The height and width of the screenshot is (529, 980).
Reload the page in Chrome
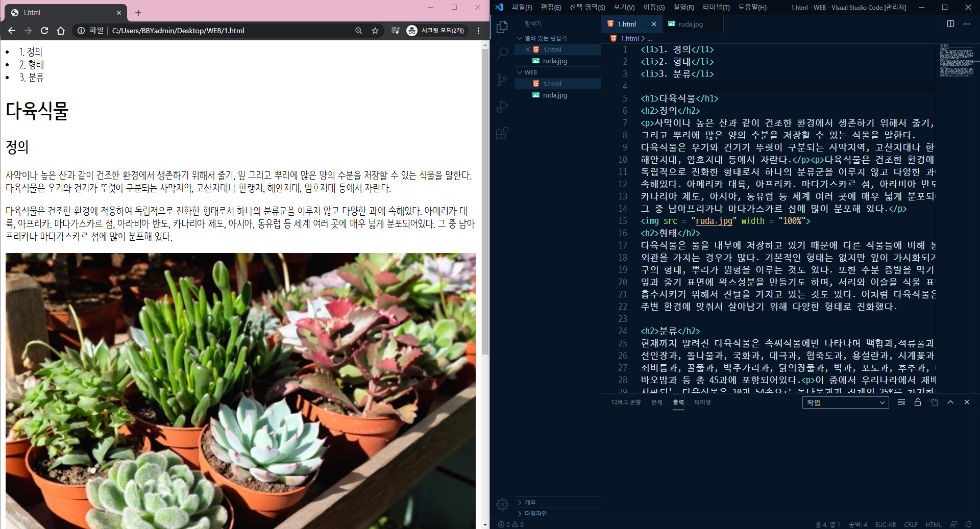pos(44,31)
